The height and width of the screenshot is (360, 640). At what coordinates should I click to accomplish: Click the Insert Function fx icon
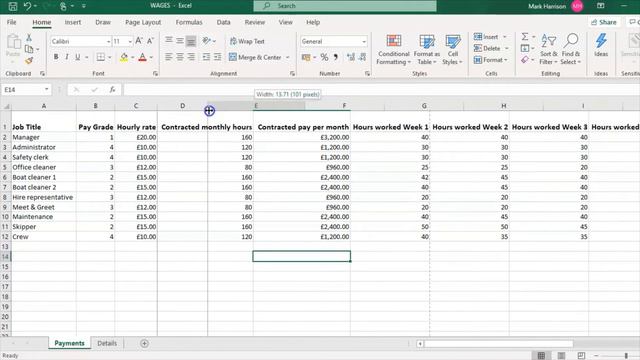tap(112, 89)
